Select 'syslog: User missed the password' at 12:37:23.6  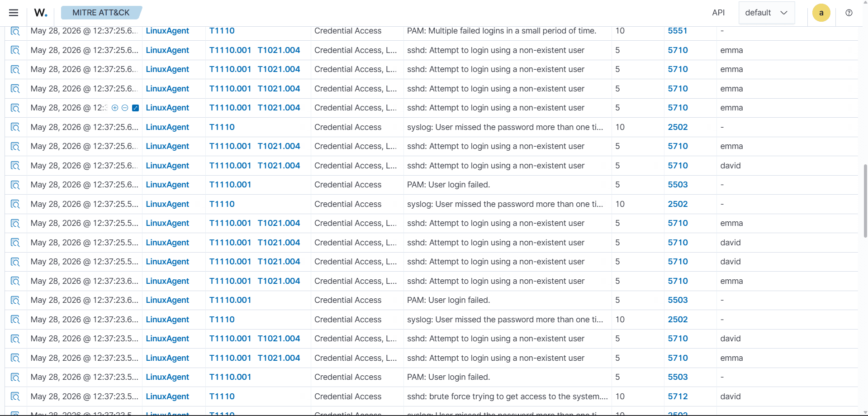point(505,320)
